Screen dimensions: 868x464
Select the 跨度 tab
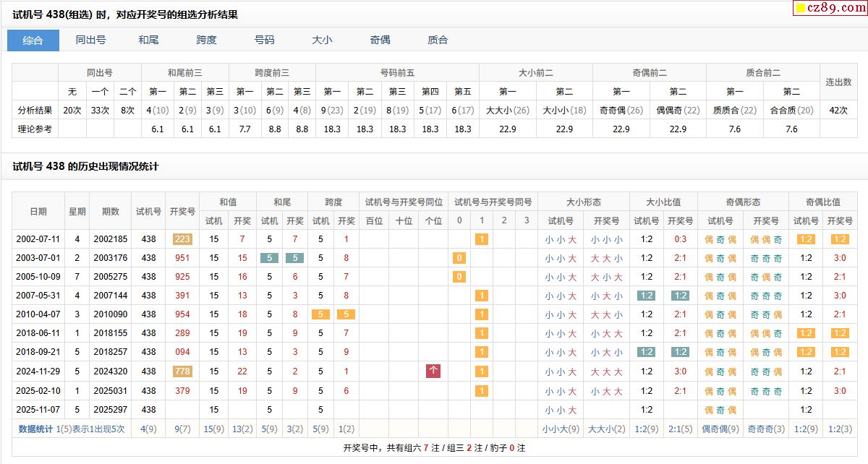(x=206, y=40)
